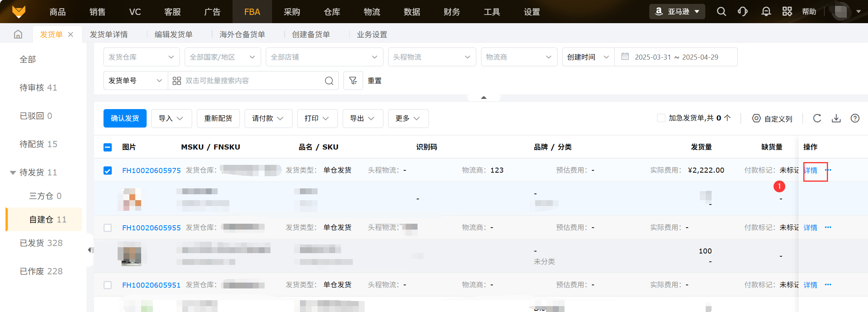Viewport: 868px width, 312px height.
Task: Open the apps grid icon in header
Action: [x=787, y=12]
